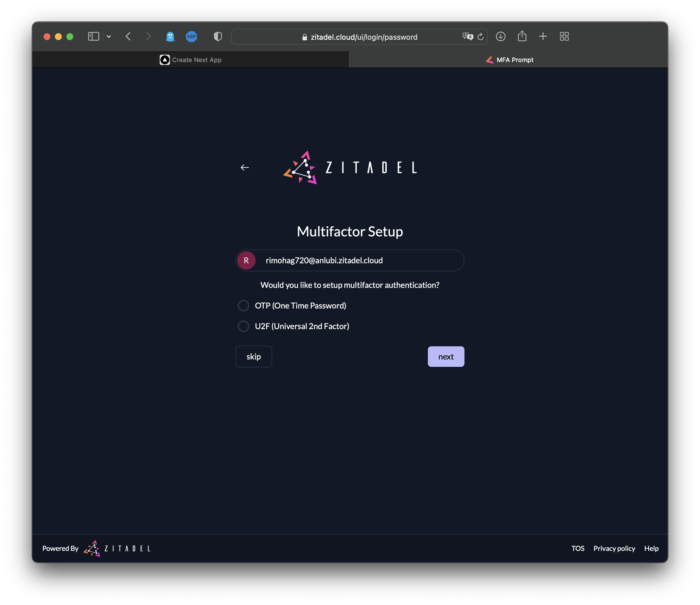Open a new tab with plus icon
The image size is (700, 605).
click(543, 36)
